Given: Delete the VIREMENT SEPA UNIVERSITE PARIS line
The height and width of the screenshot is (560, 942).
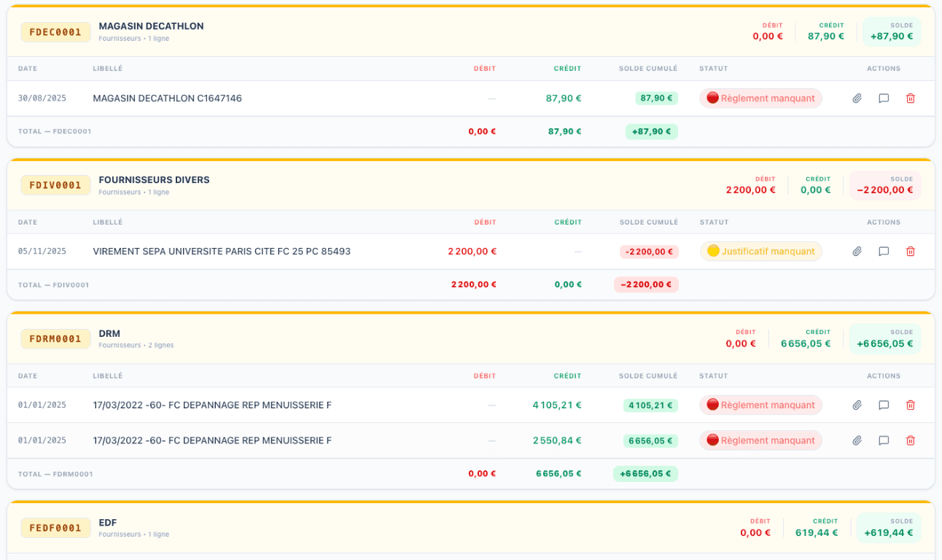Looking at the screenshot, I should click(x=910, y=252).
